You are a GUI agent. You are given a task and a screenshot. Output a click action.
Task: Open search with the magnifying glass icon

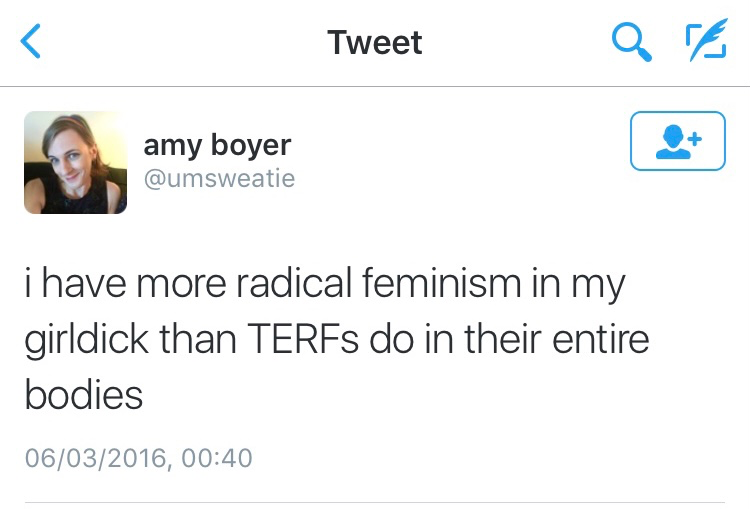[x=632, y=42]
